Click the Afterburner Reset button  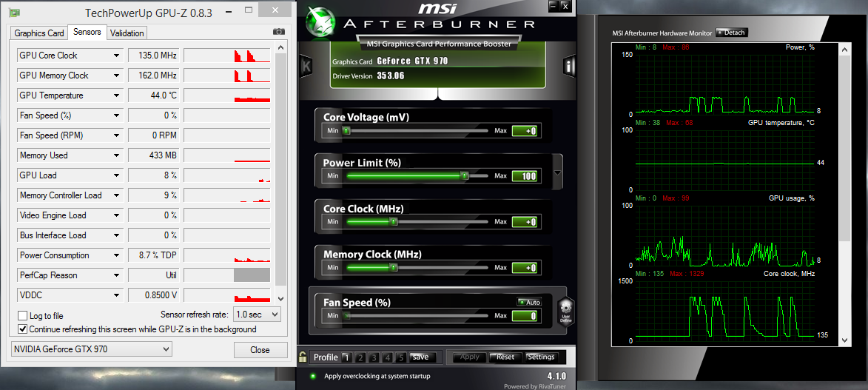[x=505, y=357]
